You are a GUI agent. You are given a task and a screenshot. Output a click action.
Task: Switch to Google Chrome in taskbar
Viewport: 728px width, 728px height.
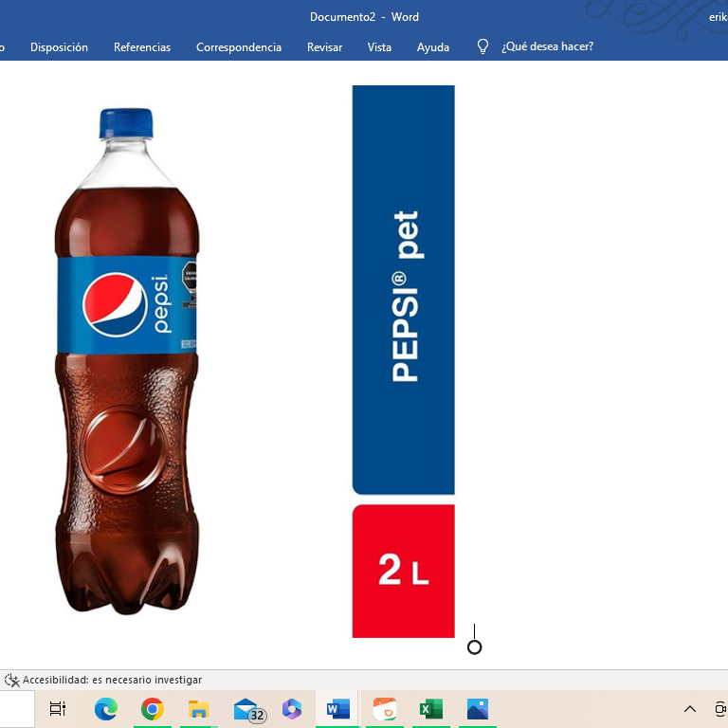tap(153, 709)
